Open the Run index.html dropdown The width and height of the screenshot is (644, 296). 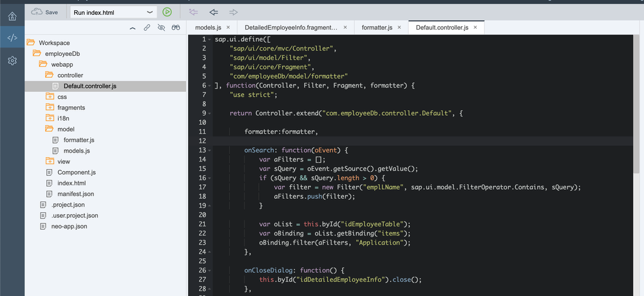[114, 12]
